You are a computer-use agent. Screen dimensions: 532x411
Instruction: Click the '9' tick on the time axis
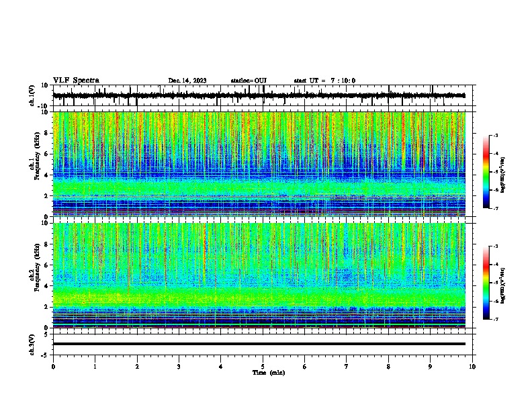point(430,367)
